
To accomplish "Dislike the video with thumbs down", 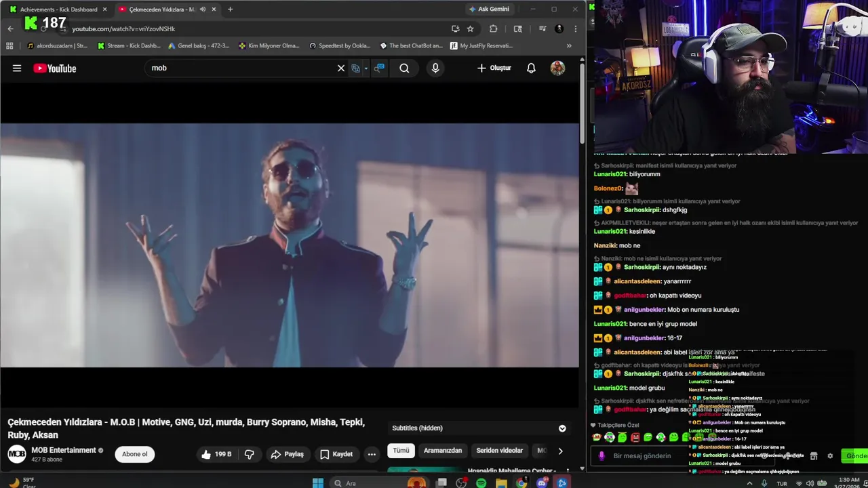I will point(250,454).
